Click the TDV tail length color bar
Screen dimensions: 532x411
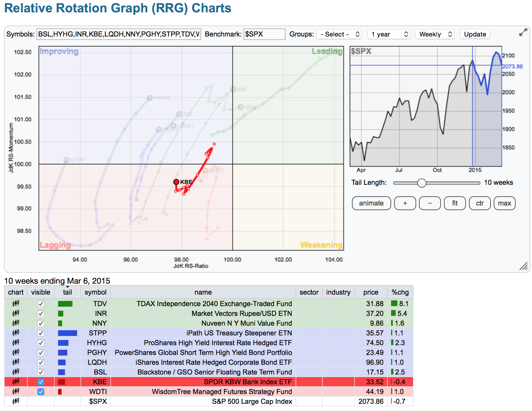[x=65, y=304]
